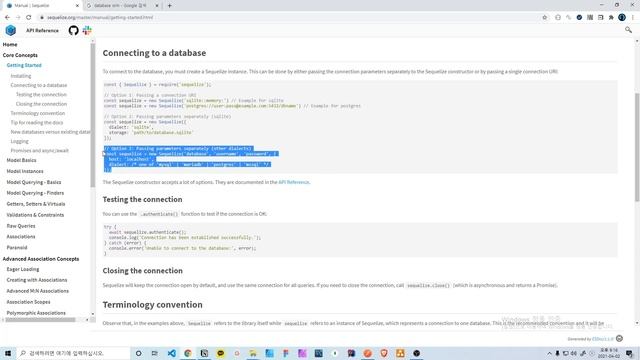The width and height of the screenshot is (640, 360).
Task: Open Paranoid page
Action: 17,248
